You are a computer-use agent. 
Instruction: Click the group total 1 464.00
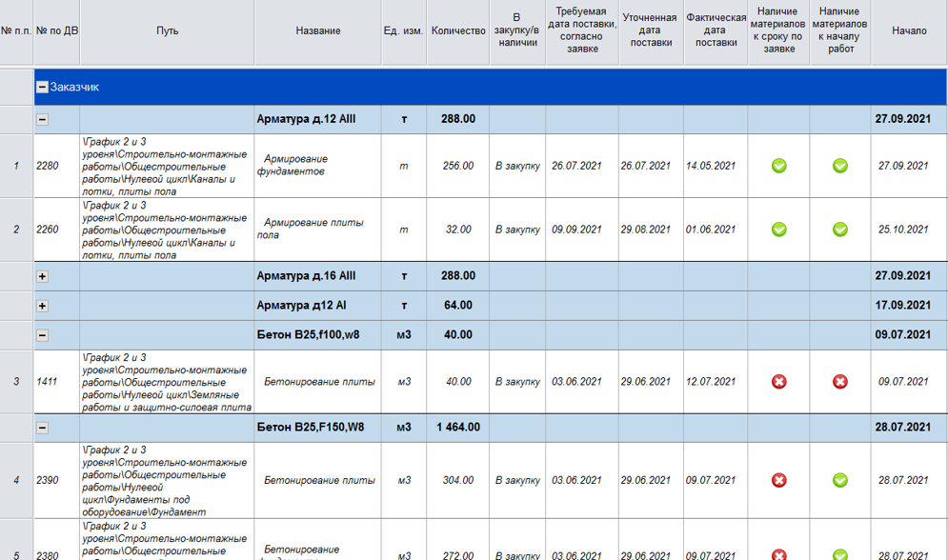tap(458, 428)
